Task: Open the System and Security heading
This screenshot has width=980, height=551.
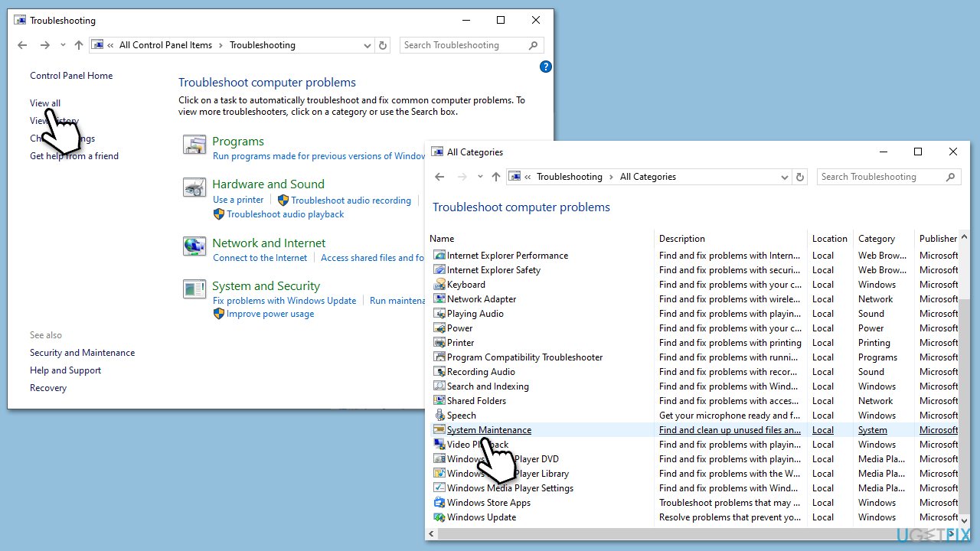Action: pos(266,286)
